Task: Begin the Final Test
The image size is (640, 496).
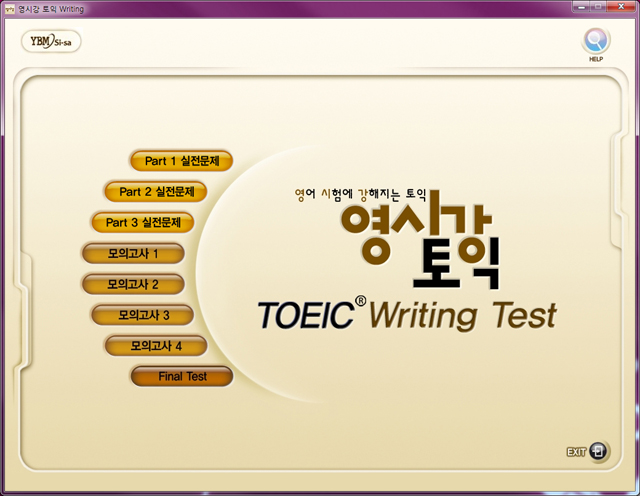Action: click(x=182, y=377)
